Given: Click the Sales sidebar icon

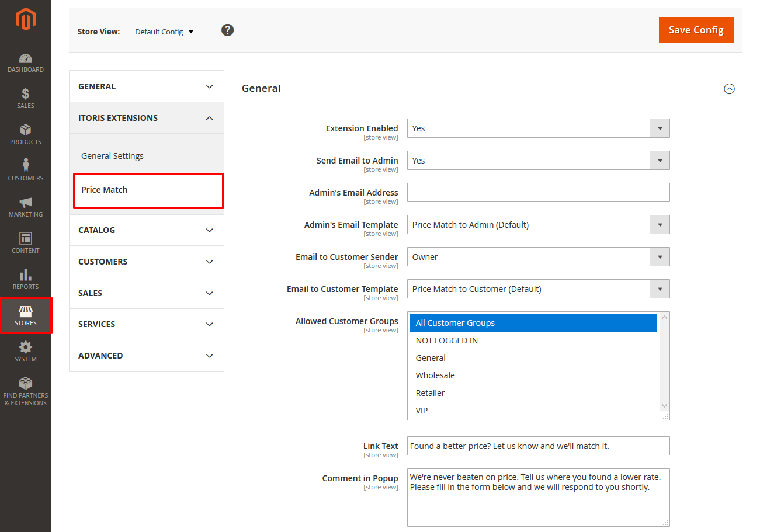Looking at the screenshot, I should pyautogui.click(x=25, y=98).
